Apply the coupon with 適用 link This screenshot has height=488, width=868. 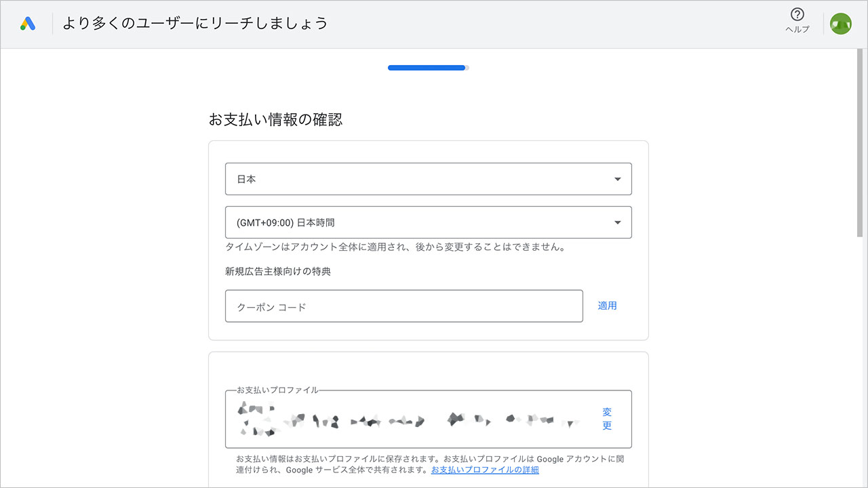606,305
